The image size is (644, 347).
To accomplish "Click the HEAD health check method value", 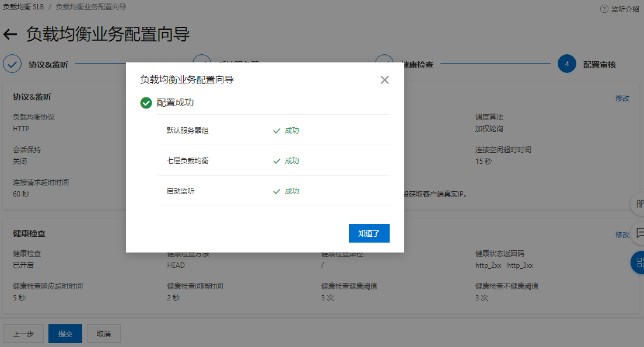I will point(176,265).
